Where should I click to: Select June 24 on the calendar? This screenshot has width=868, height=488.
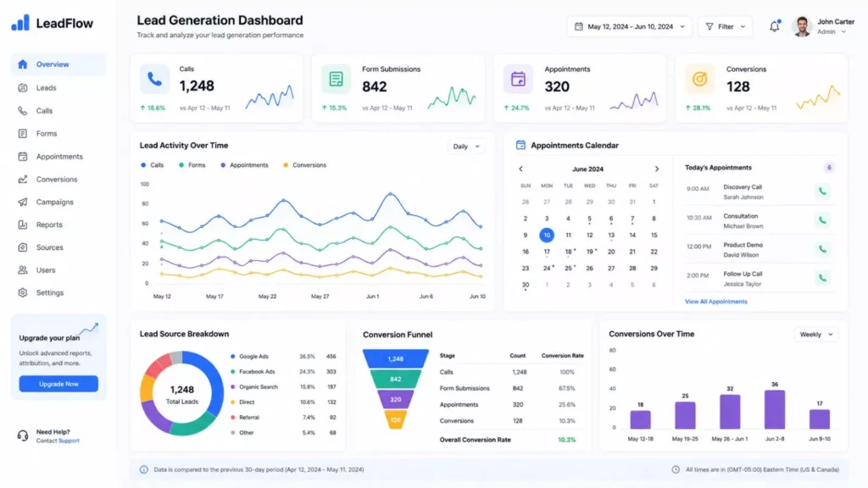click(547, 269)
